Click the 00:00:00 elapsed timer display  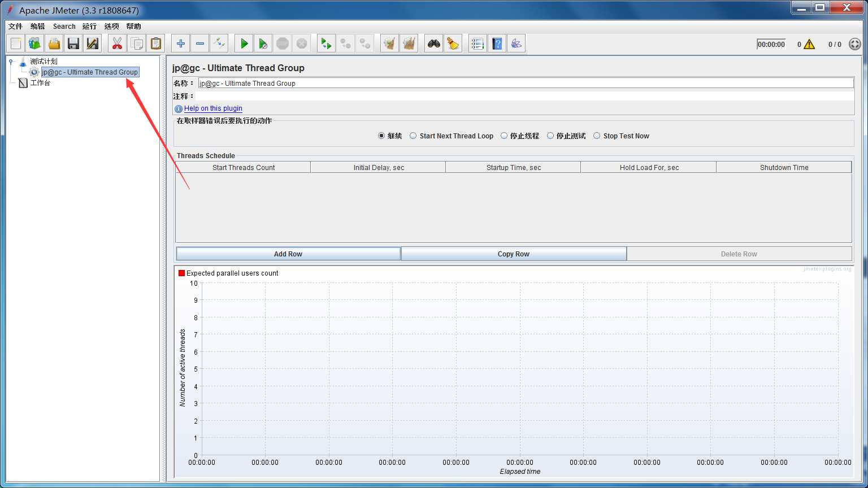[x=771, y=44]
